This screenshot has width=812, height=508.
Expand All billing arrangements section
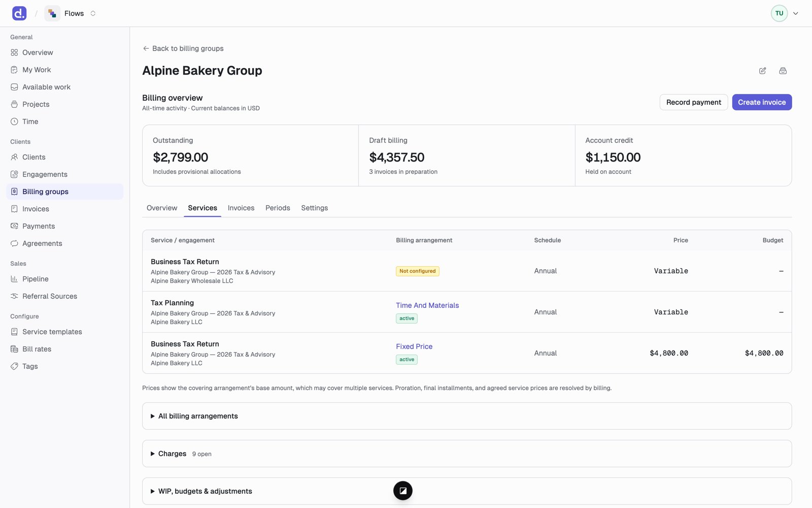click(467, 416)
